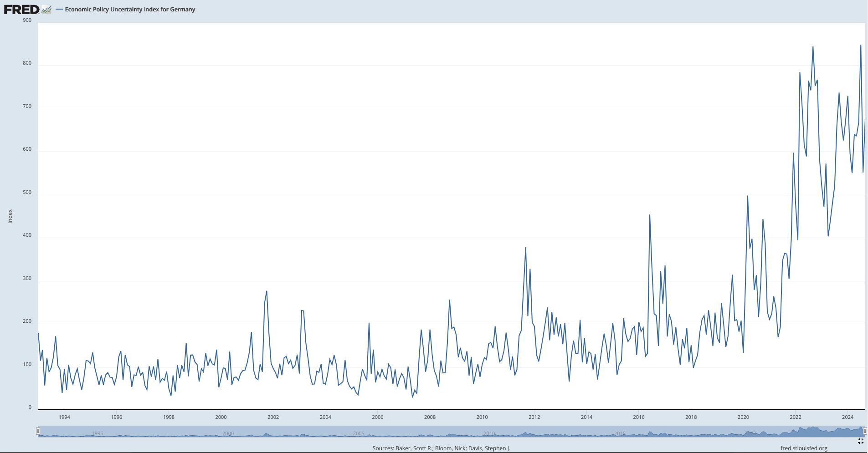Click the vertical Index axis title
The height and width of the screenshot is (453, 868).
point(10,216)
